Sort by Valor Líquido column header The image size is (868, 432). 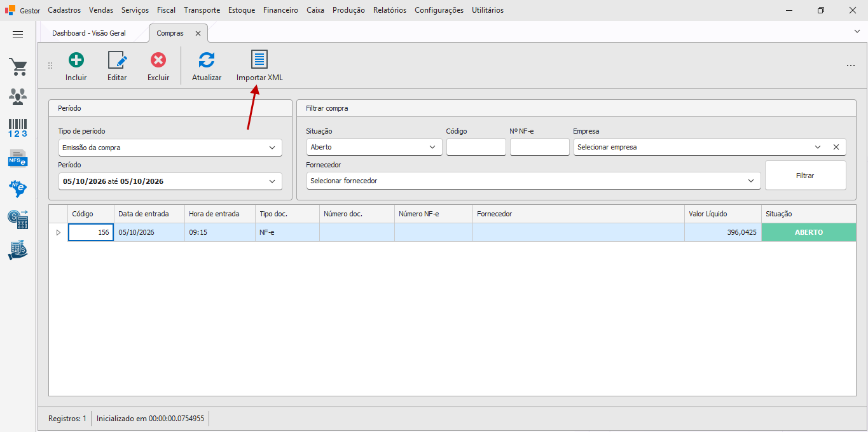723,214
